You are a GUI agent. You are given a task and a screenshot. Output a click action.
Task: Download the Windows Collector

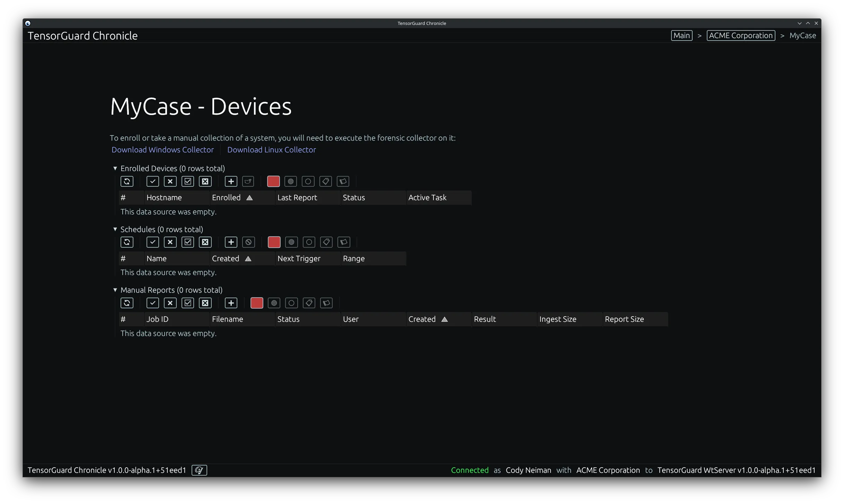pos(162,150)
